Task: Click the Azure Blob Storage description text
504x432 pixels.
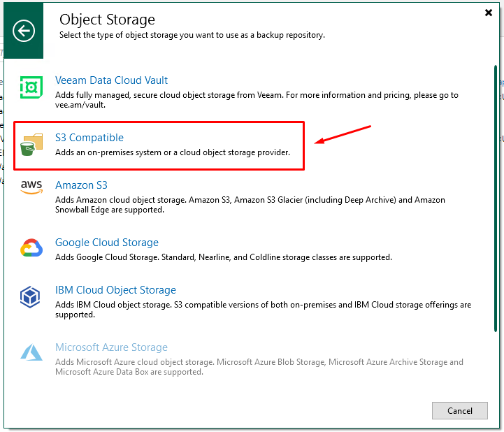Action: pyautogui.click(x=259, y=366)
